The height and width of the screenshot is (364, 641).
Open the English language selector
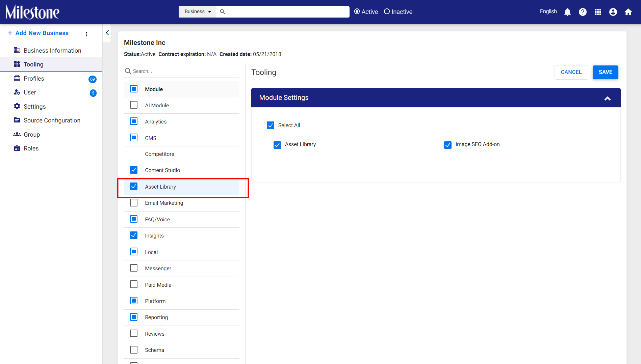pos(548,11)
